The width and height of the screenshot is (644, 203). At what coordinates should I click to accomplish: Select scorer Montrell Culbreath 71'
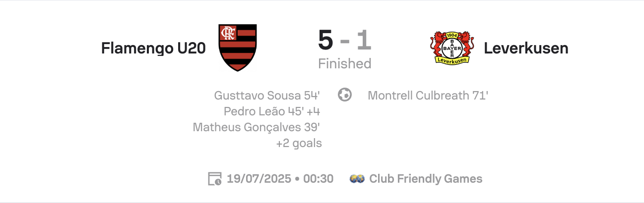pos(428,96)
